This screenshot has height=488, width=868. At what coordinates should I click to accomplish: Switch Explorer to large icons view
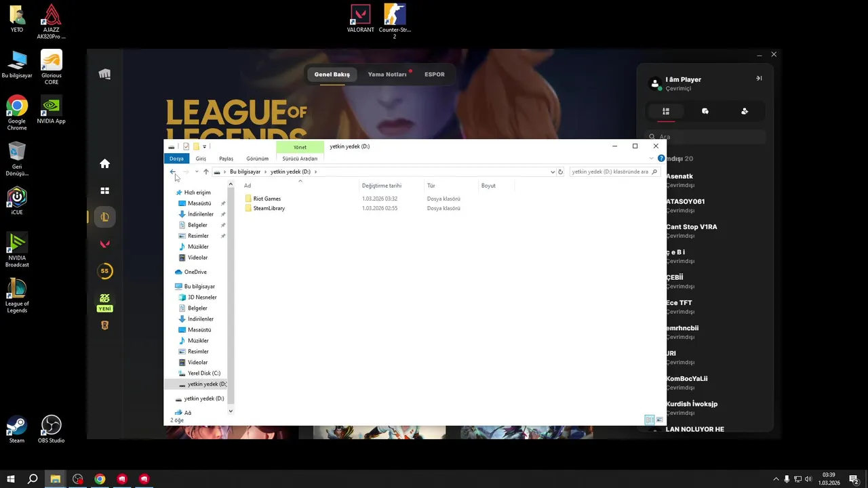pyautogui.click(x=660, y=420)
